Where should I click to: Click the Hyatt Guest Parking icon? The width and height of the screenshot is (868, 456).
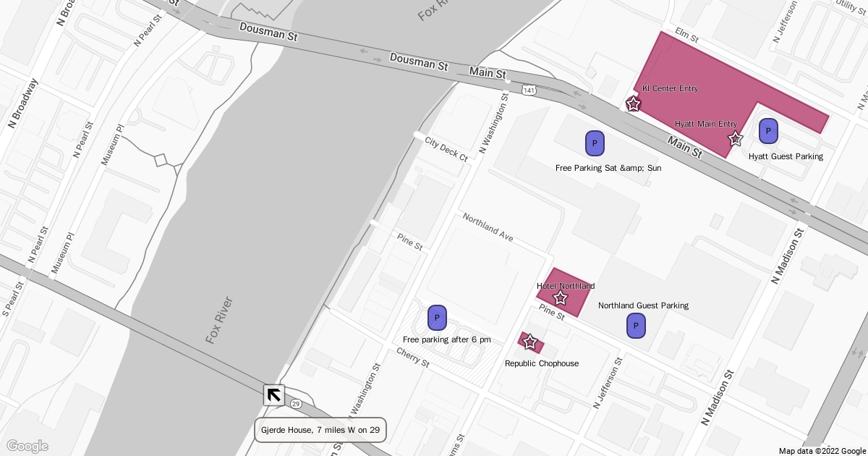[768, 131]
